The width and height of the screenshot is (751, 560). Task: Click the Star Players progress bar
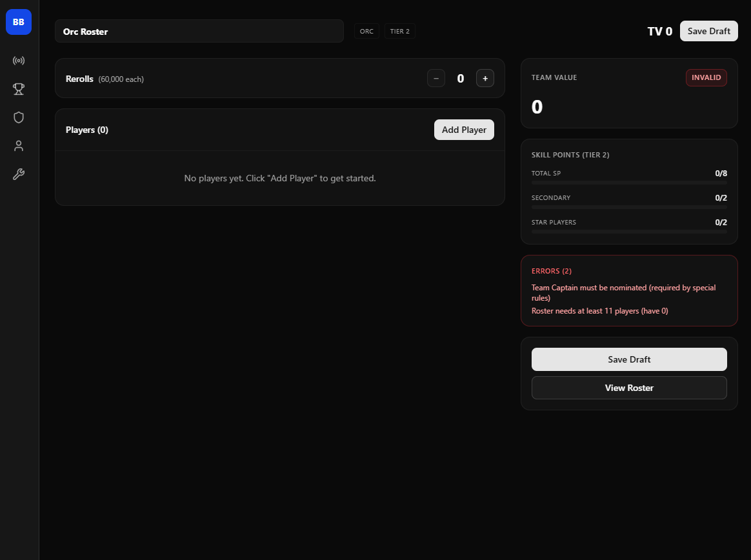(629, 232)
